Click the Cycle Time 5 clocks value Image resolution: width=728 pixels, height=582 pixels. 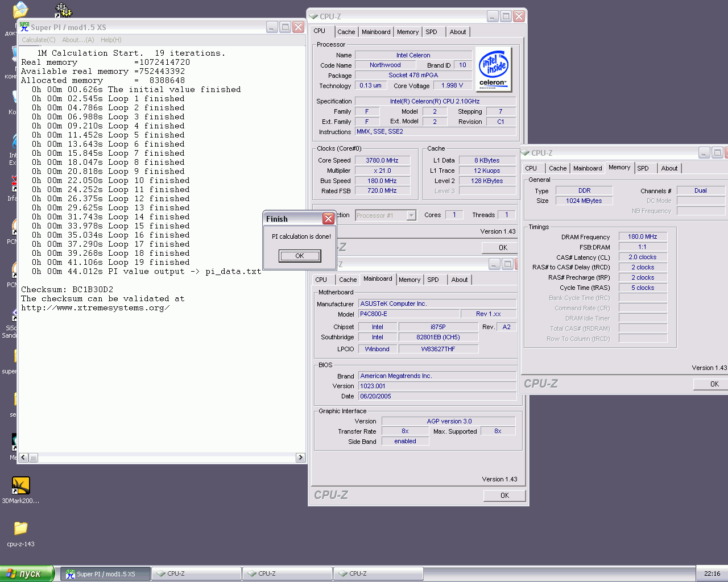[643, 288]
